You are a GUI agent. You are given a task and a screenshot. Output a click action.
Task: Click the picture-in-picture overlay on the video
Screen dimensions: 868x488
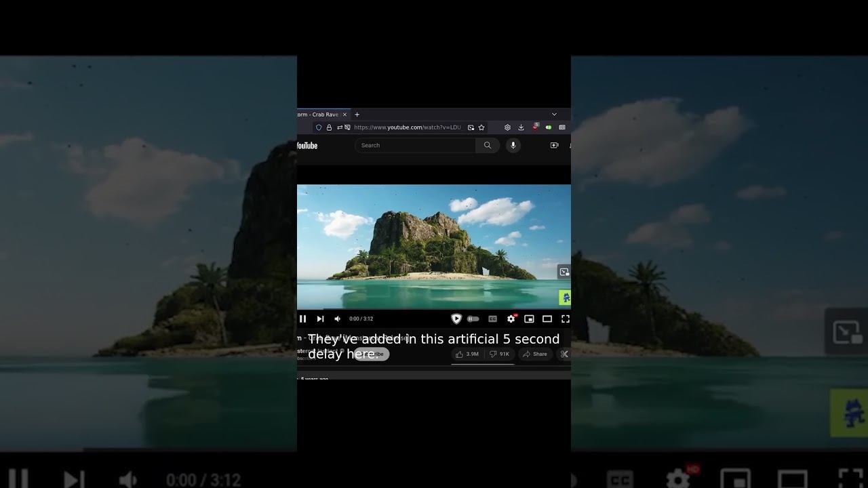click(x=564, y=272)
